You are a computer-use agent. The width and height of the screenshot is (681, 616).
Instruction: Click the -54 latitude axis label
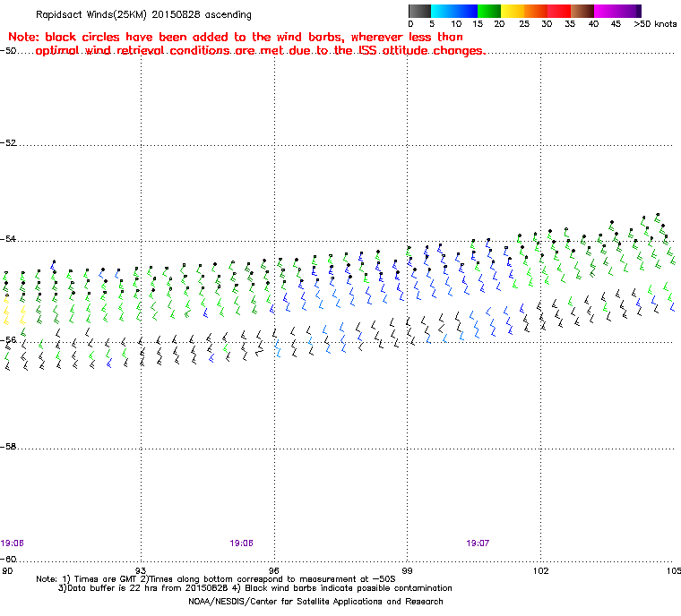(8, 239)
